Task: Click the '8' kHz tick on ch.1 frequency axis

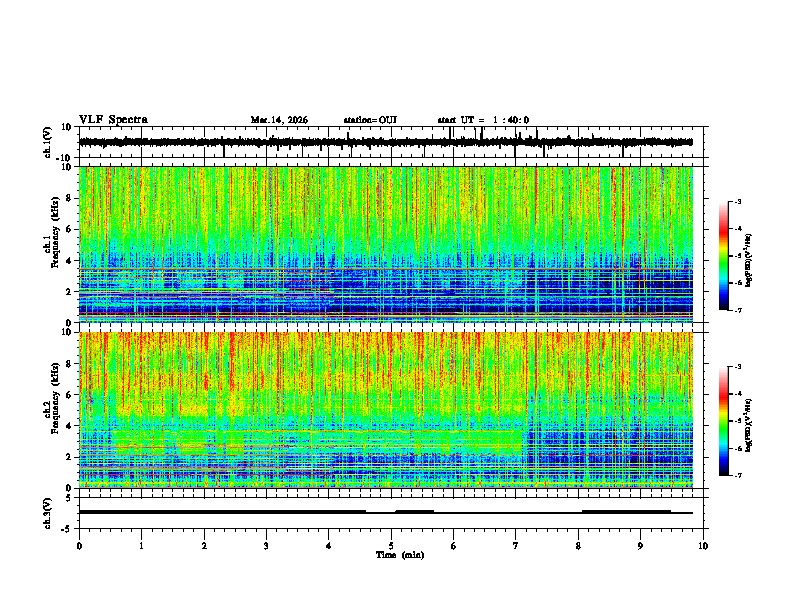Action: pos(69,198)
